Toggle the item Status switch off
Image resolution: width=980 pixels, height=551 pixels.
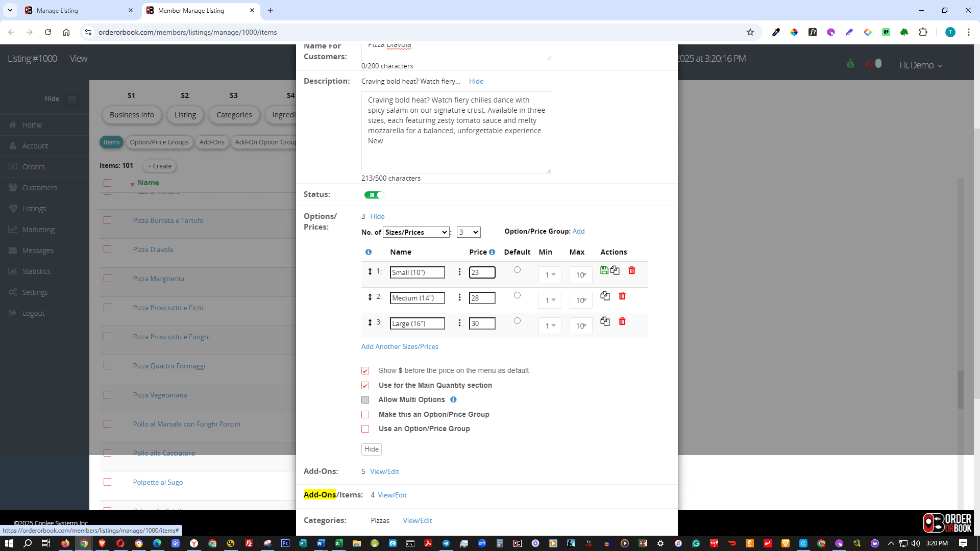(x=374, y=195)
